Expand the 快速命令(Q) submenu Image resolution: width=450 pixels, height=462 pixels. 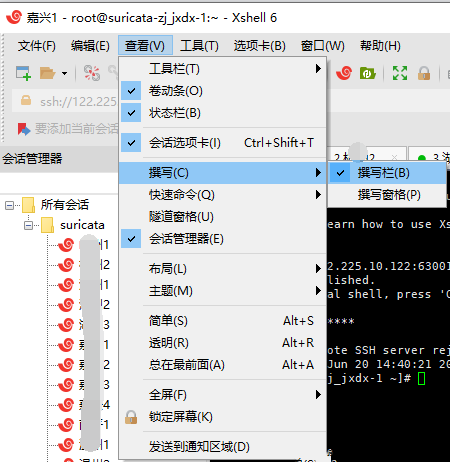[222, 195]
